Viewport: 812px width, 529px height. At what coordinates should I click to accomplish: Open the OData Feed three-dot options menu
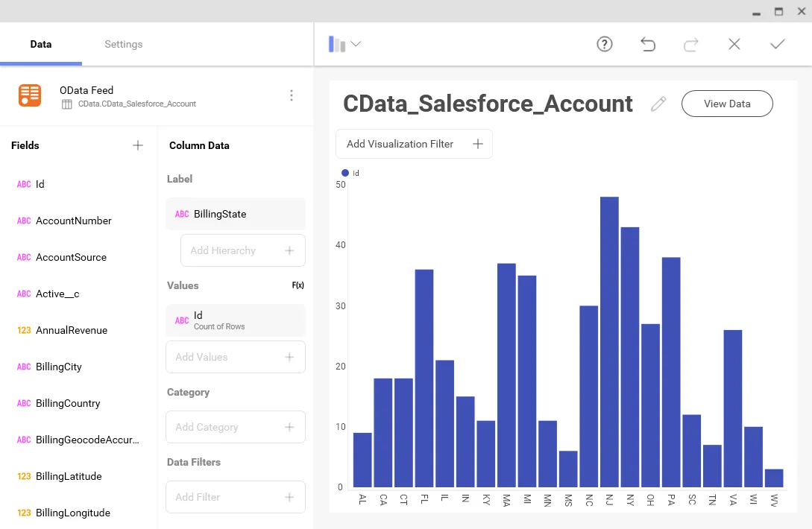pos(292,95)
